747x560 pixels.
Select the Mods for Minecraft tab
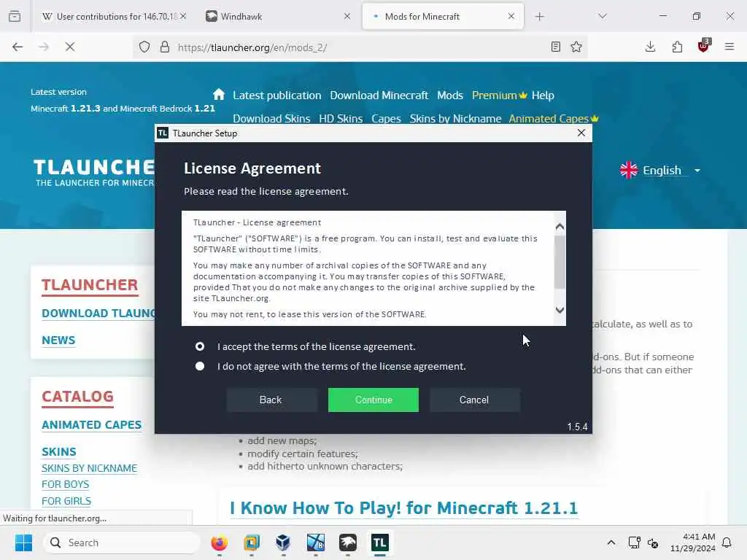[x=443, y=17]
